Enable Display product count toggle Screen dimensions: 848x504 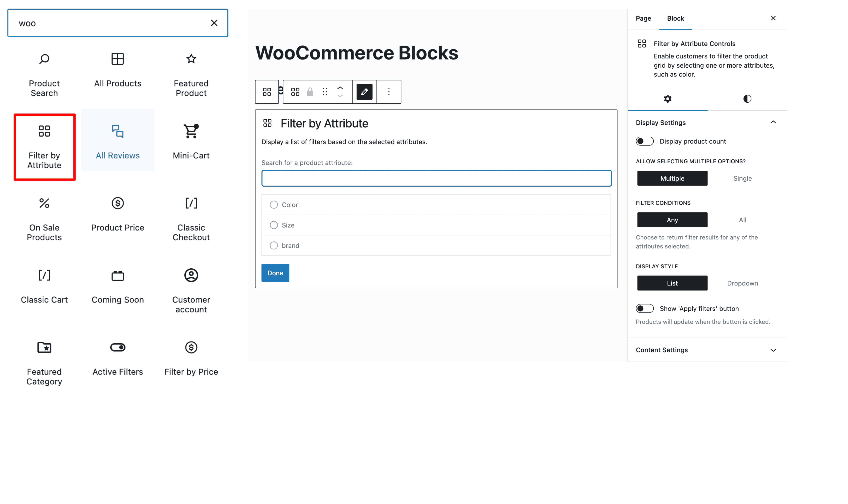click(x=644, y=141)
